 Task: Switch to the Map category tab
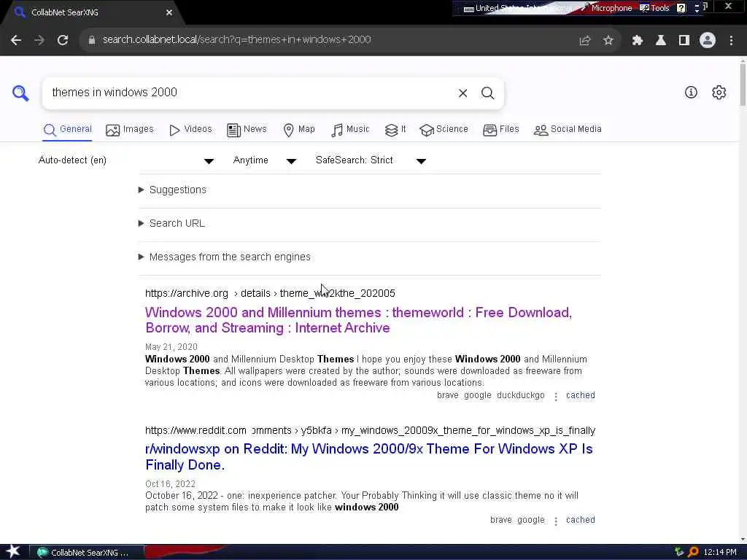pos(298,130)
